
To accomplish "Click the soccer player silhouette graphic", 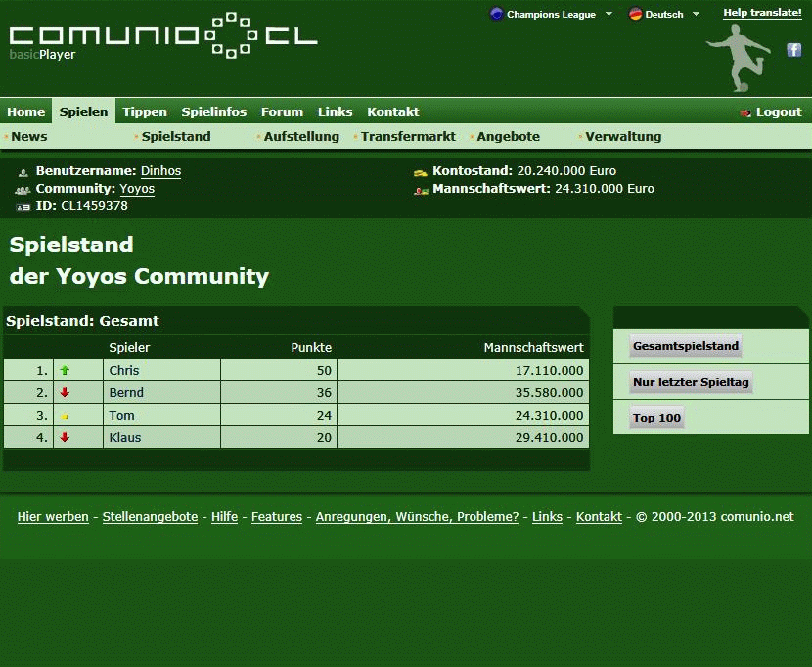I will click(740, 57).
